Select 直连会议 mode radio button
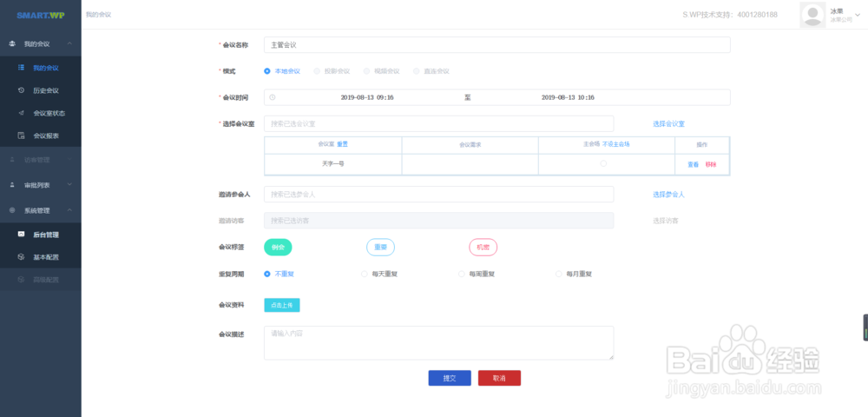 tap(417, 71)
